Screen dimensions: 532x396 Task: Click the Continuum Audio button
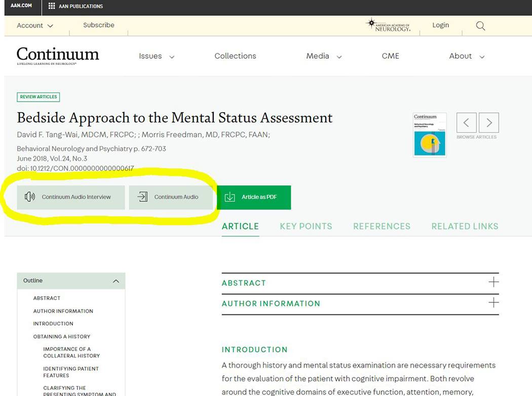pyautogui.click(x=171, y=197)
